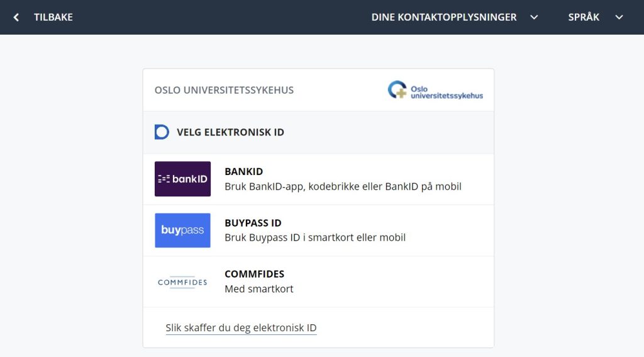Click the back arrow chevron icon
Screen dimensions: 644x357
(16, 18)
